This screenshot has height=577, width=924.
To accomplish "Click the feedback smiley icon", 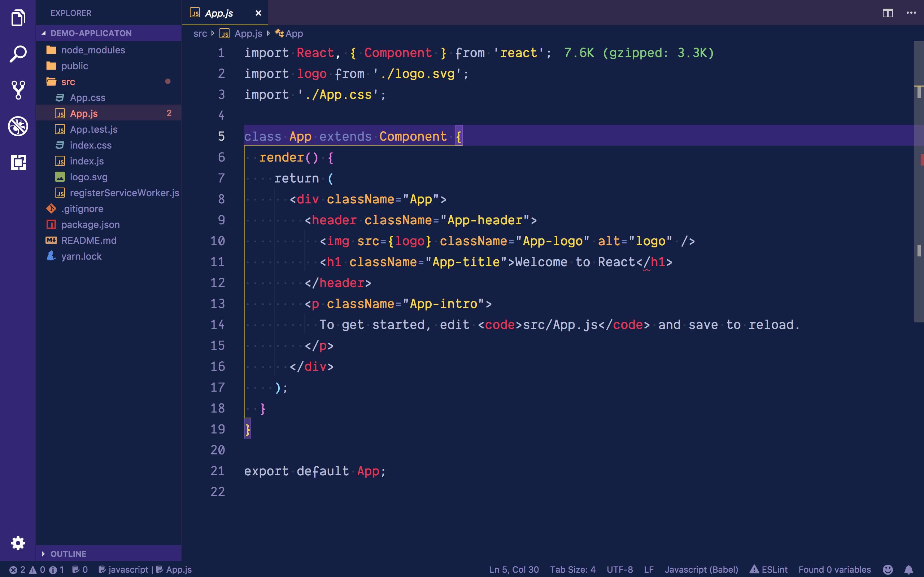I will [x=888, y=569].
